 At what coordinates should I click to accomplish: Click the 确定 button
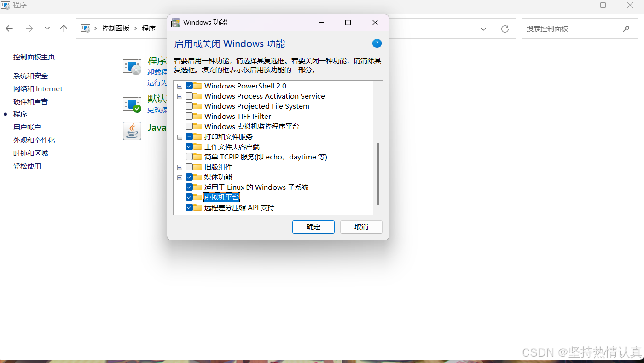pyautogui.click(x=313, y=227)
